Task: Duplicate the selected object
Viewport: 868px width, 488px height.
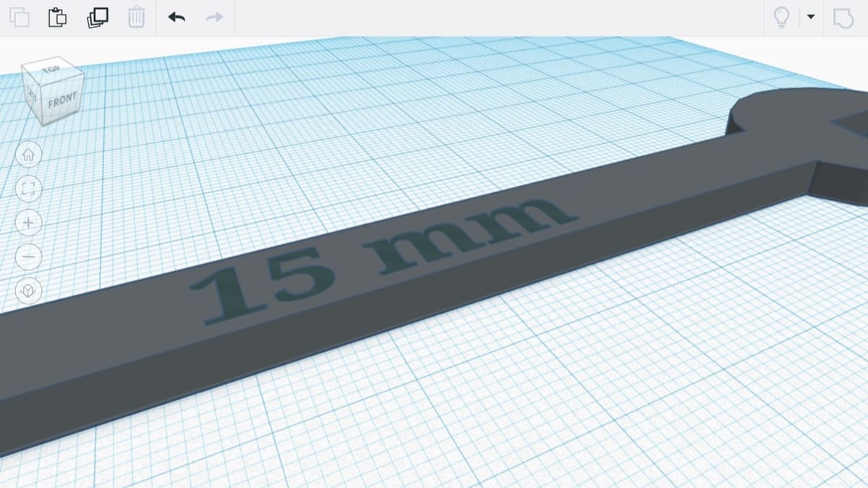Action: (97, 17)
